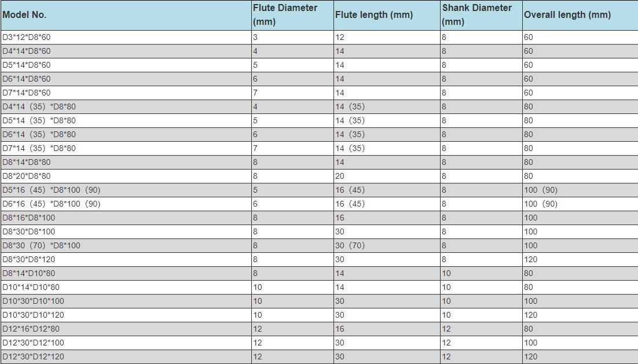
Task: Select model D8*20*D8*80 cell
Action: 126,176
